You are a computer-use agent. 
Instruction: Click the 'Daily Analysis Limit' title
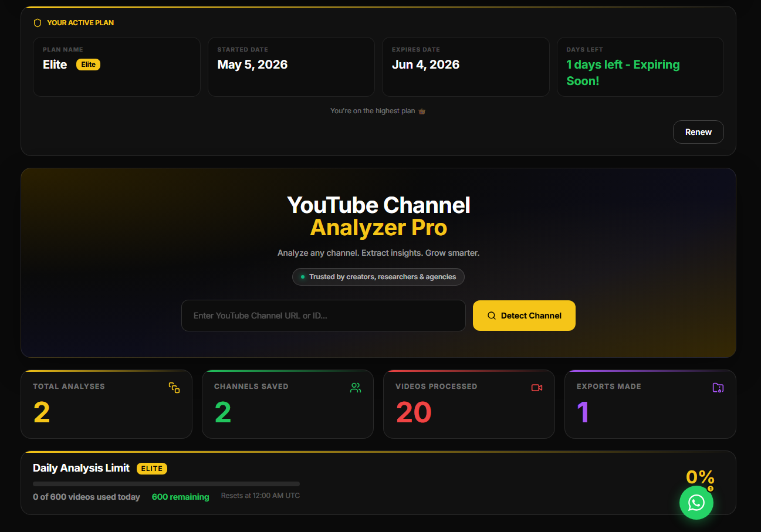pyautogui.click(x=81, y=468)
